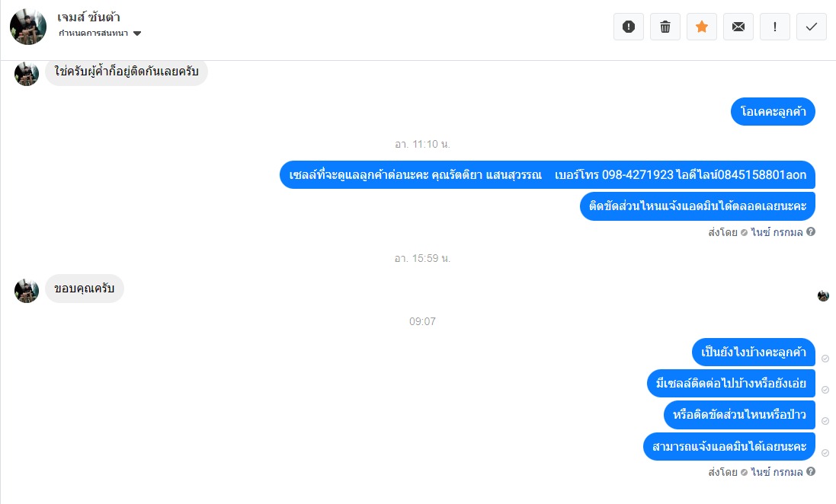The image size is (836, 504).
Task: Click delivered check beside มีเซลล์ติดต่อไปบ้างหรือยังเอ่ย
Action: click(825, 390)
